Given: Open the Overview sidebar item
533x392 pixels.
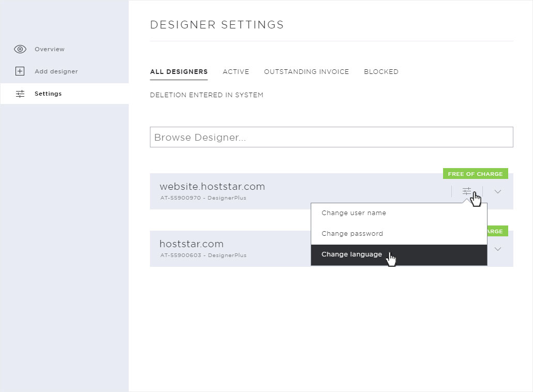Looking at the screenshot, I should 65,49.
